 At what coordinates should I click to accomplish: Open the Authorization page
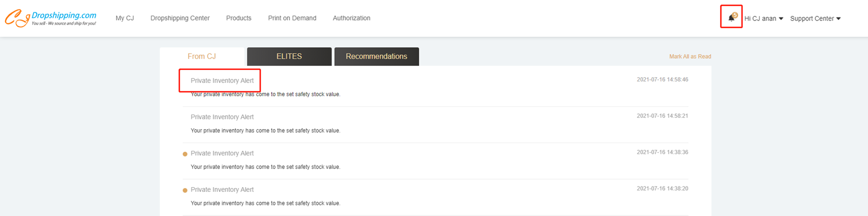pyautogui.click(x=352, y=18)
